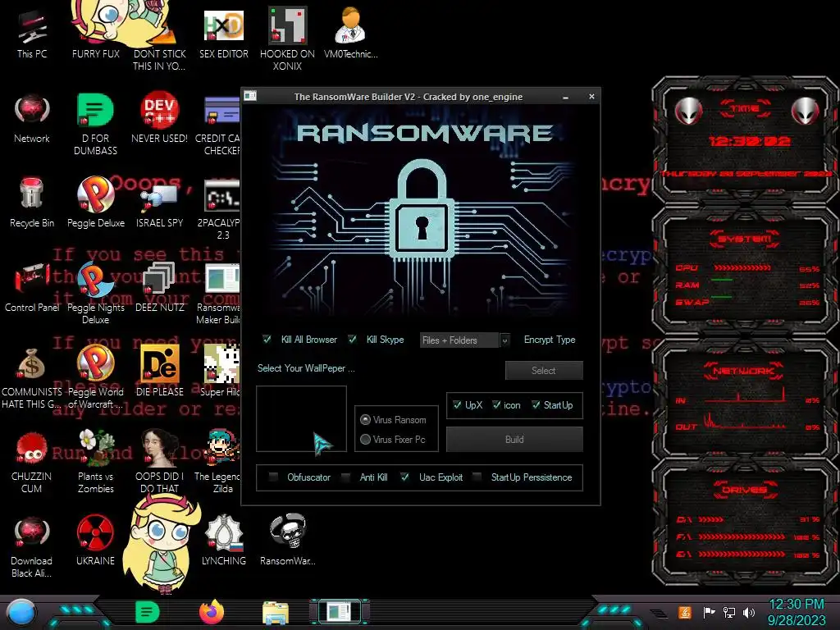Open the RansomWar... skull icon
The height and width of the screenshot is (630, 840).
(287, 541)
